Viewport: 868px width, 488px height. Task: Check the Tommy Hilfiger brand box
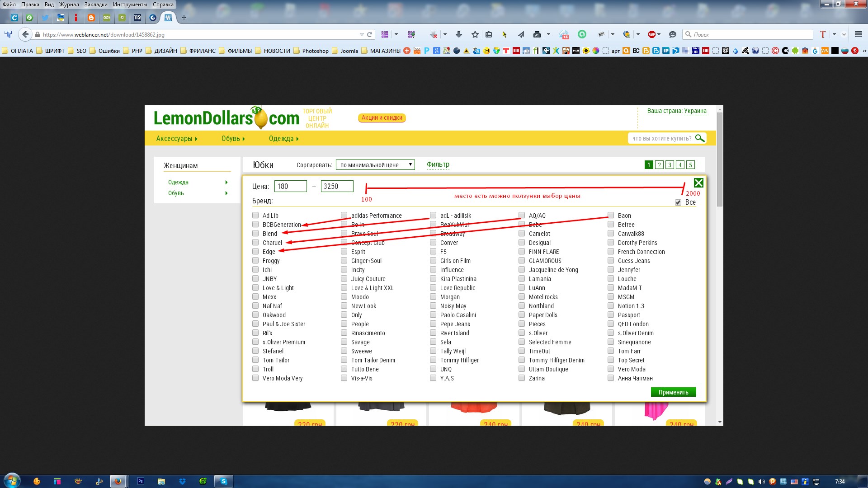click(x=433, y=360)
